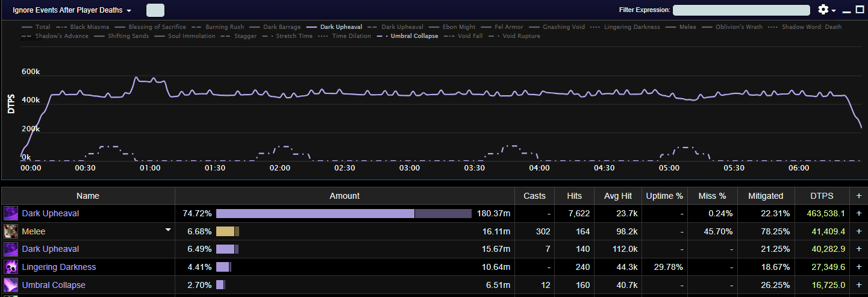The width and height of the screenshot is (868, 297).
Task: Show the Shifting Sands legend series
Action: [121, 36]
